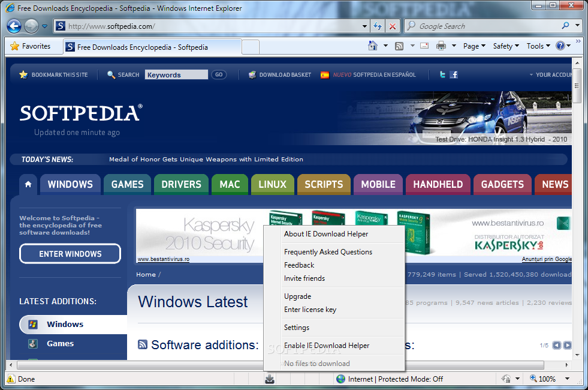Viewport: 588px width, 390px height.
Task: Open the RSS feeds toolbar icon
Action: [x=399, y=46]
